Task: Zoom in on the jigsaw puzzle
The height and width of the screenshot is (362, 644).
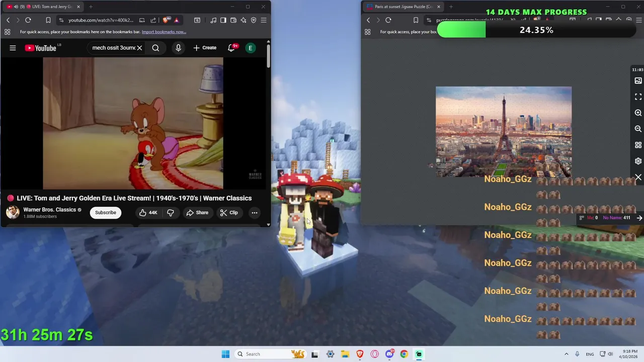Action: click(638, 113)
